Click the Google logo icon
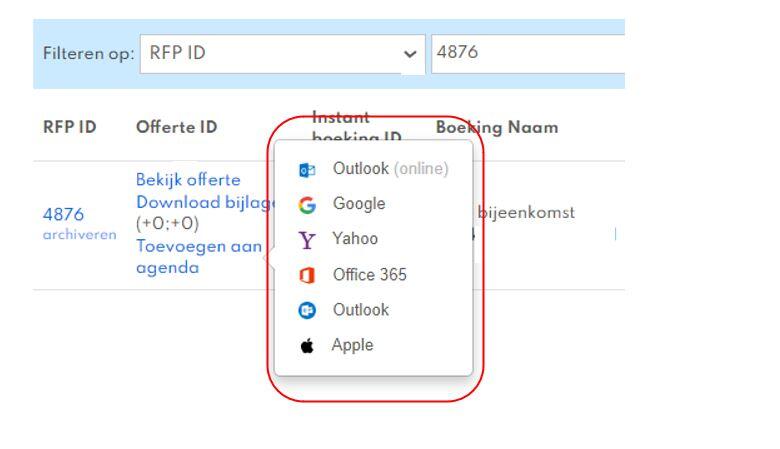 (307, 205)
